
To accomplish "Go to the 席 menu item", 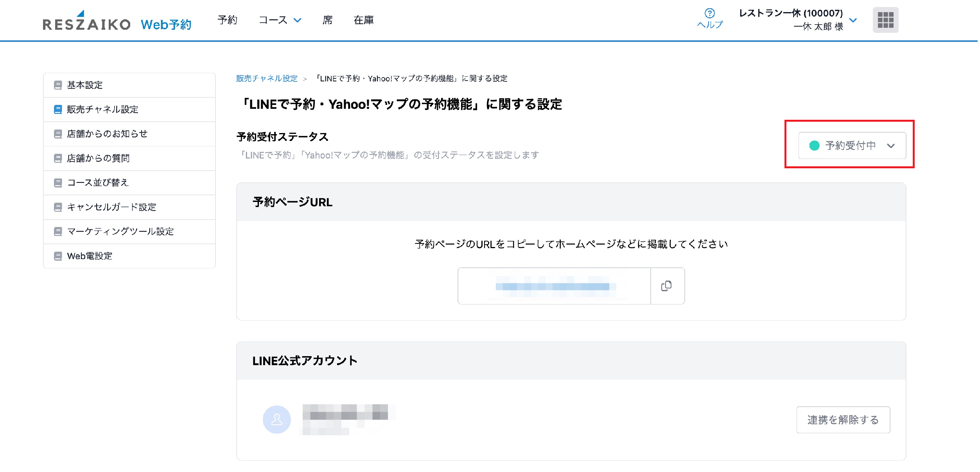I will pos(327,20).
